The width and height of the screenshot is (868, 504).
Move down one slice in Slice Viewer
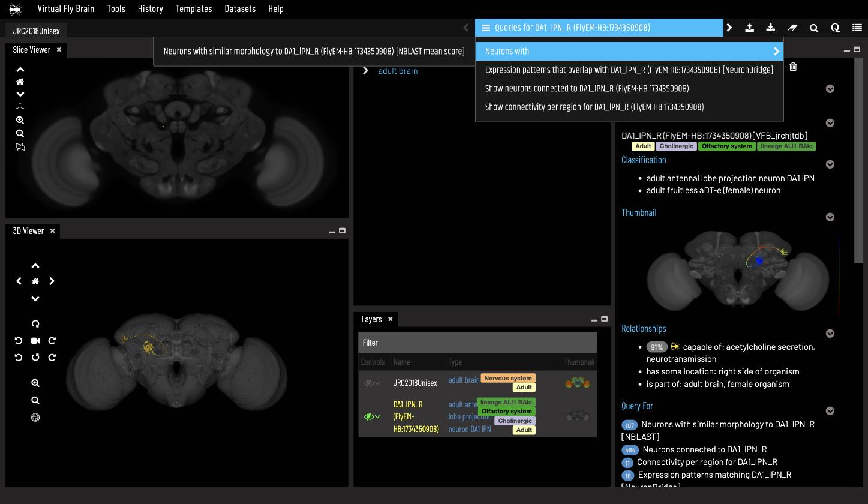point(20,94)
